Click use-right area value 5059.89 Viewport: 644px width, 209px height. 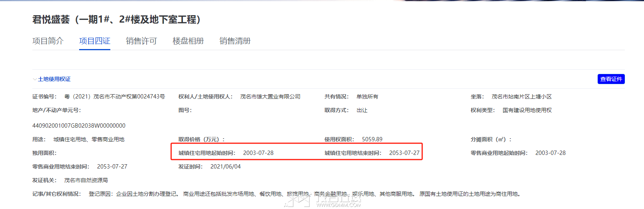point(372,139)
